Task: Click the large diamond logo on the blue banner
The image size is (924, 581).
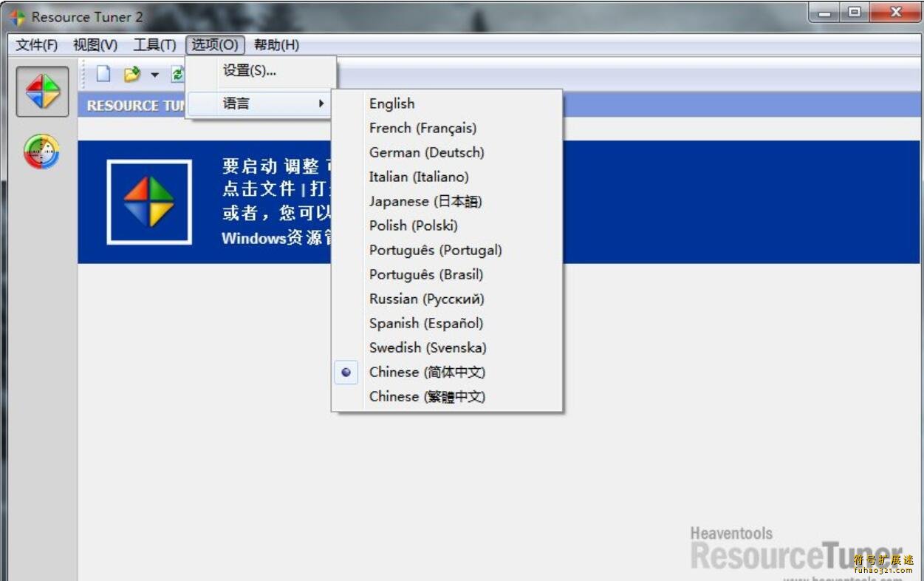Action: tap(149, 202)
